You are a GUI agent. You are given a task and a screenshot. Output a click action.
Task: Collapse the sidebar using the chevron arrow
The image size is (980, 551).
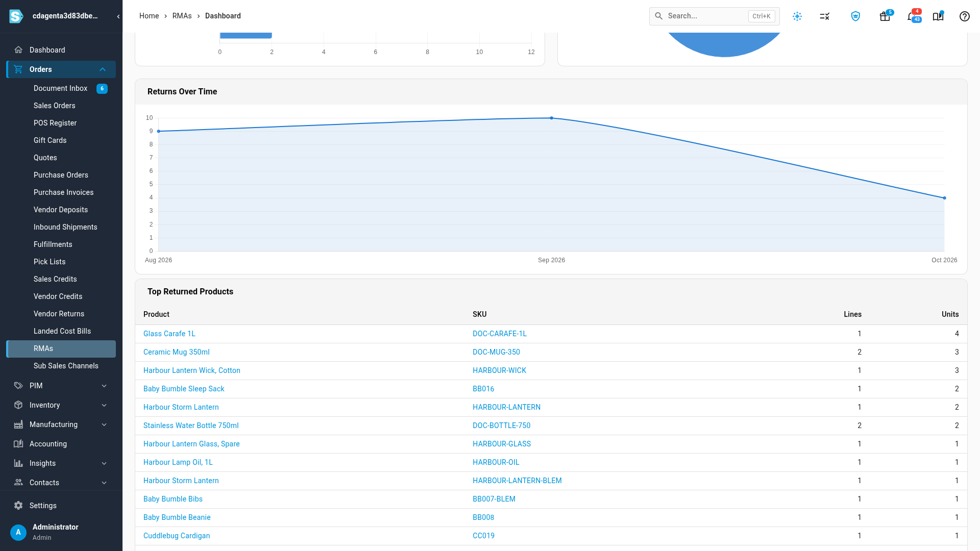(118, 16)
